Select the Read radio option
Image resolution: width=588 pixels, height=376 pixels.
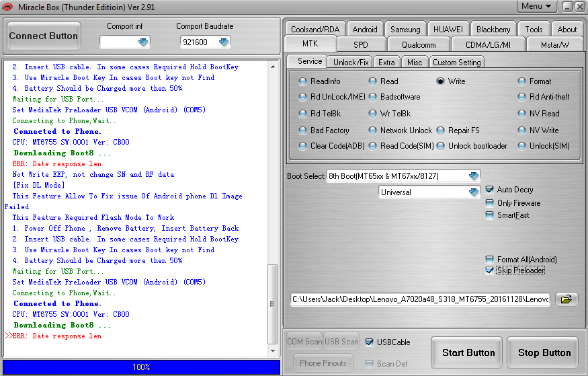point(372,81)
